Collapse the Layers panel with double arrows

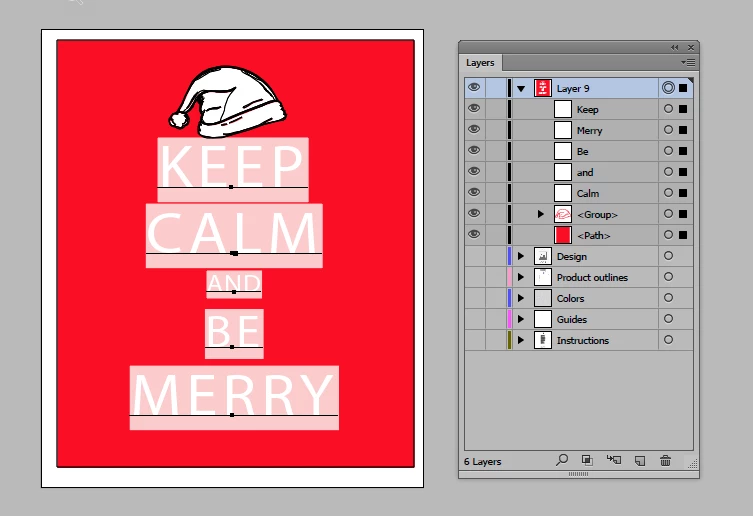(x=675, y=47)
